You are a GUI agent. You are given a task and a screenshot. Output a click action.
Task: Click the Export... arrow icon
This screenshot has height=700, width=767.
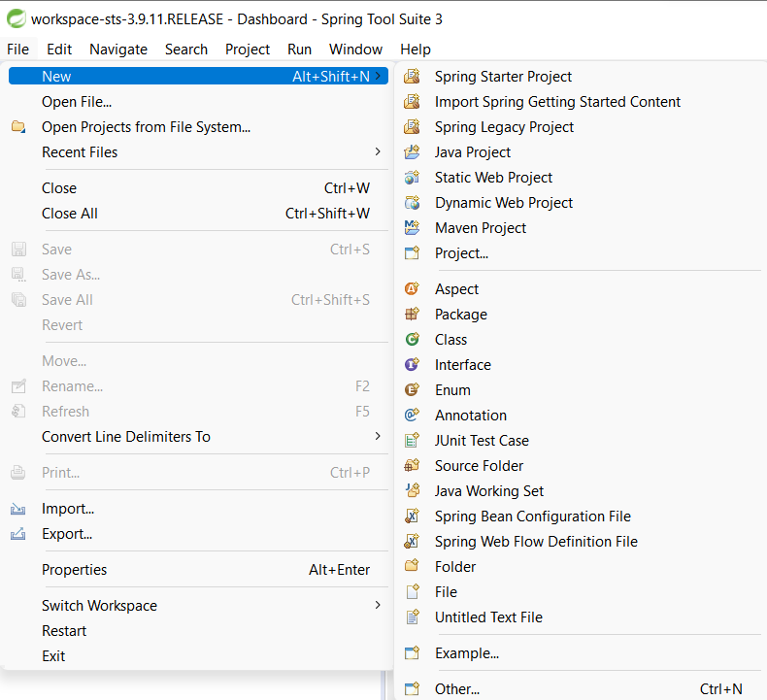(x=18, y=534)
